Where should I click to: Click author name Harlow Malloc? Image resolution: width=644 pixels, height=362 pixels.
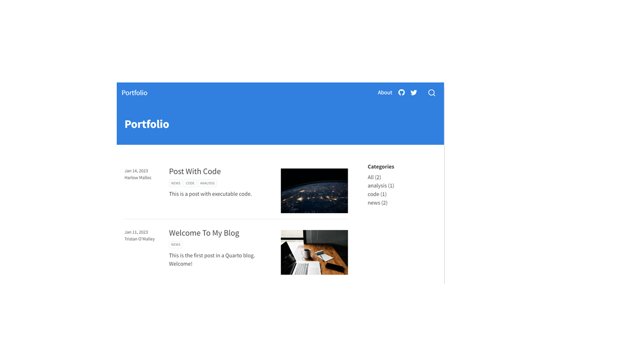(x=138, y=177)
